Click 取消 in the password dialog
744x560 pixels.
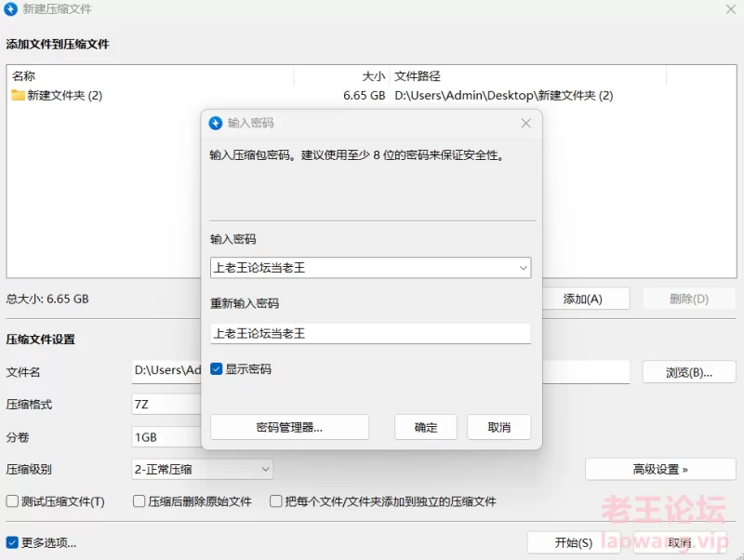tap(499, 427)
